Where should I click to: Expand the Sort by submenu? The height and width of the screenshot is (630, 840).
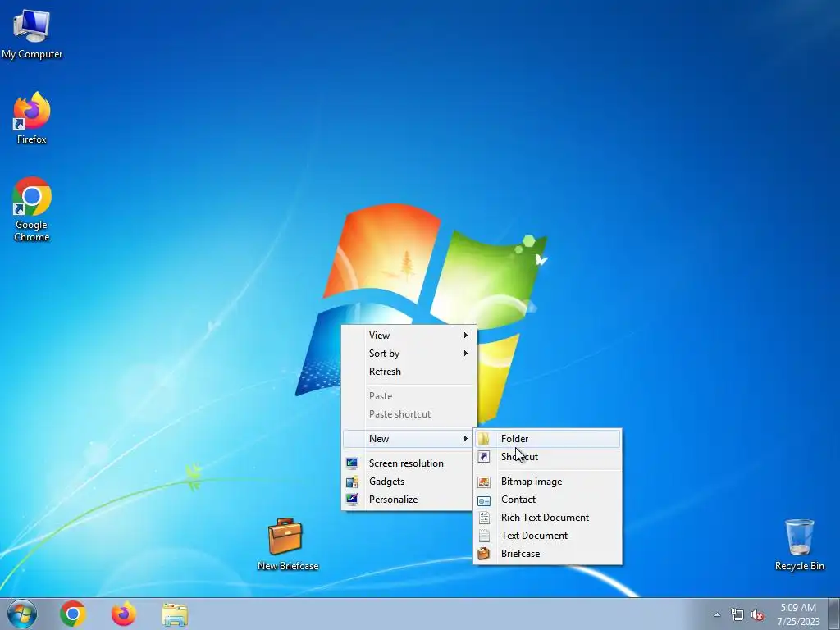click(x=409, y=354)
